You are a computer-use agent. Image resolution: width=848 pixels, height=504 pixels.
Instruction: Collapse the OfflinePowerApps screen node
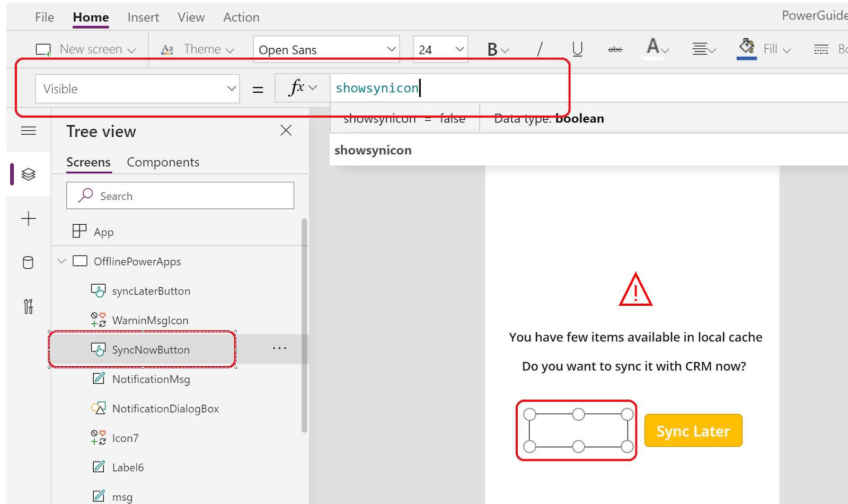tap(61, 261)
